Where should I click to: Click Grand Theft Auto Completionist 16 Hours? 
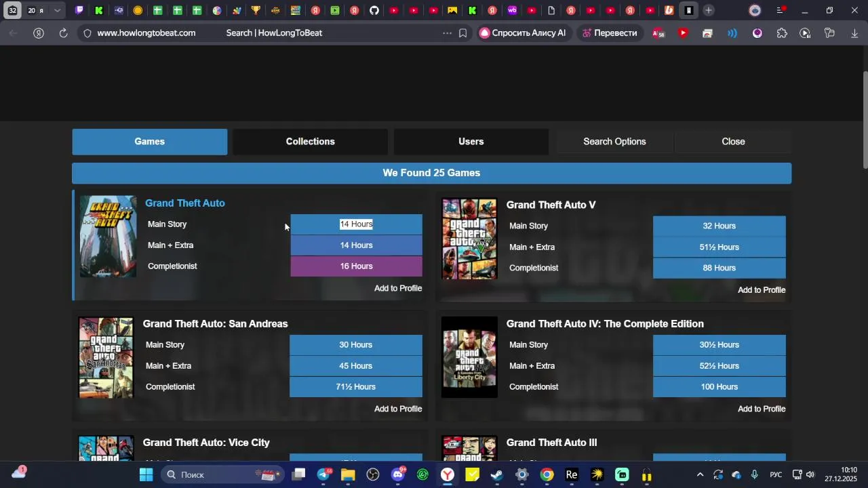point(357,266)
